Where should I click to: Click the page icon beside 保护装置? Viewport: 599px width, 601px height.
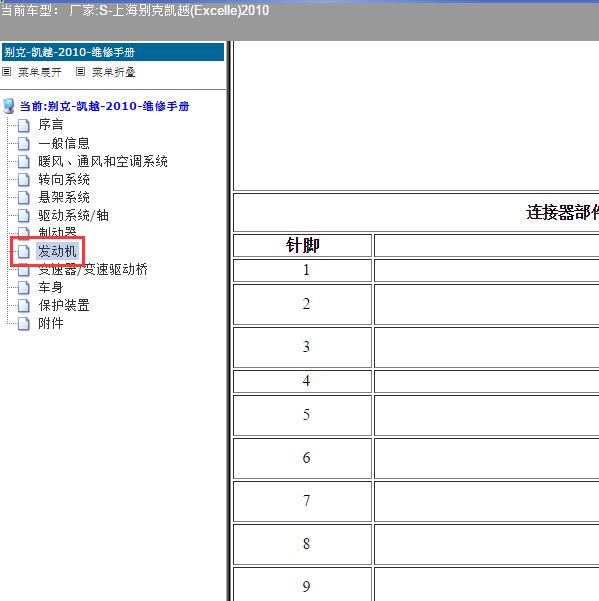24,305
